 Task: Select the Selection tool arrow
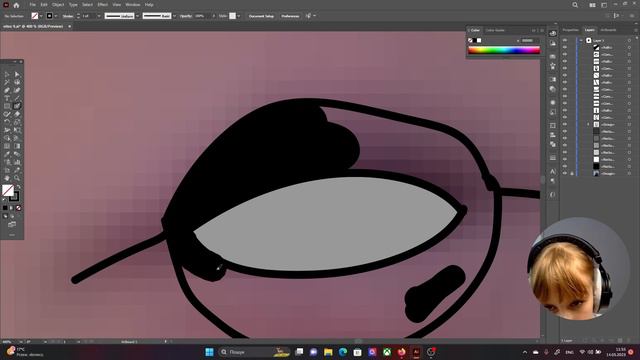pos(7,74)
